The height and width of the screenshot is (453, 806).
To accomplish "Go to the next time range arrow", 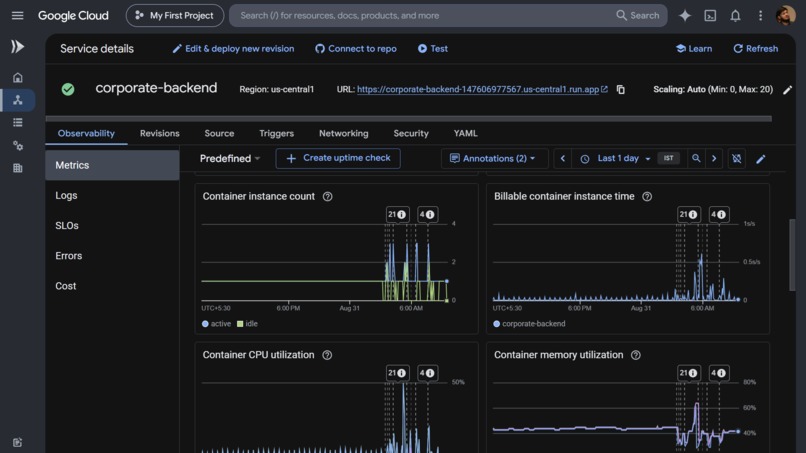I will pos(714,158).
